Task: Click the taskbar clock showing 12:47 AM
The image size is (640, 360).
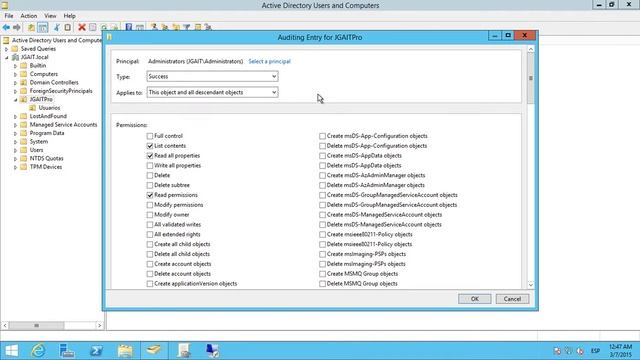Action: [x=620, y=351]
